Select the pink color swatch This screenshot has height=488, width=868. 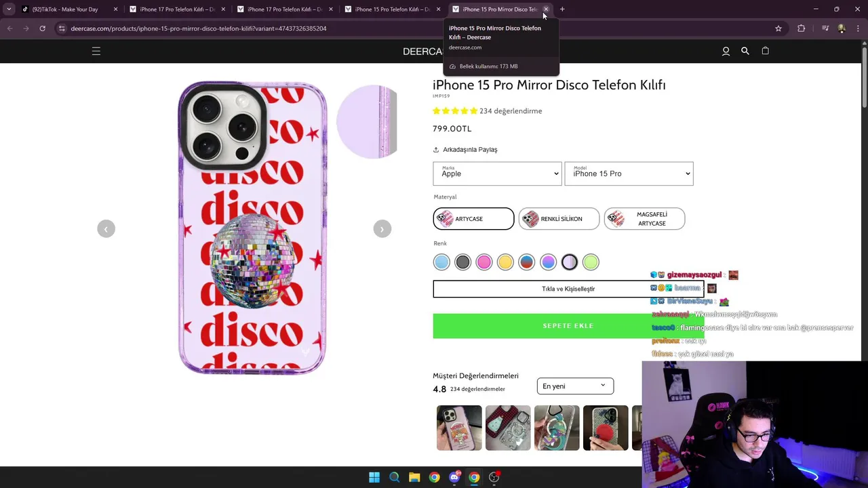pyautogui.click(x=484, y=262)
